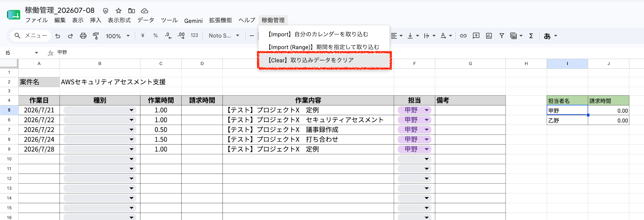Open the Gemini menu
This screenshot has width=644, height=220.
point(194,21)
